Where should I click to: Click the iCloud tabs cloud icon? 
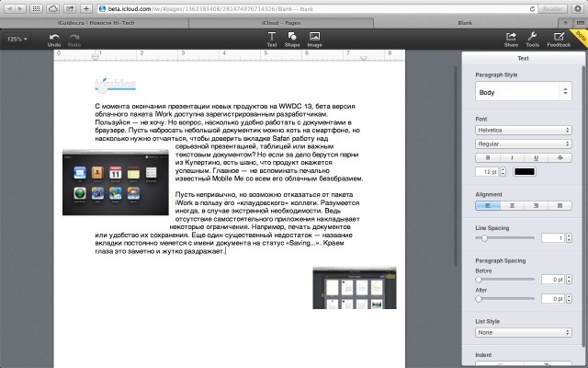click(53, 8)
